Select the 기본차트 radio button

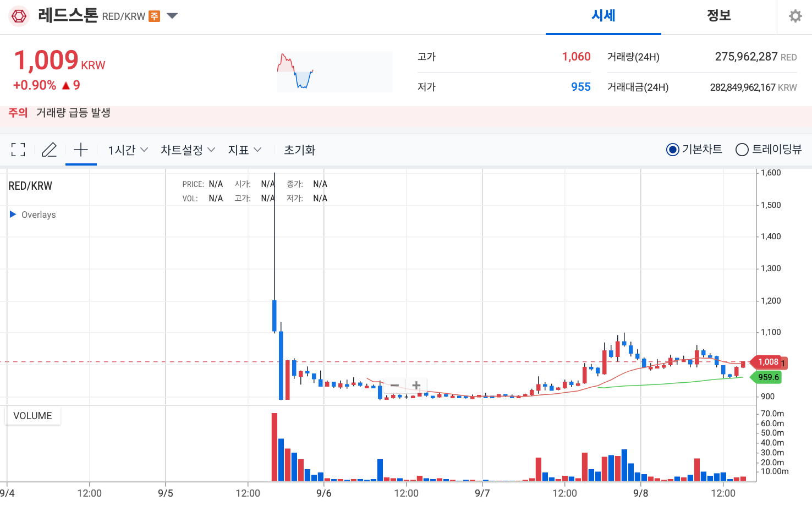[x=672, y=149]
